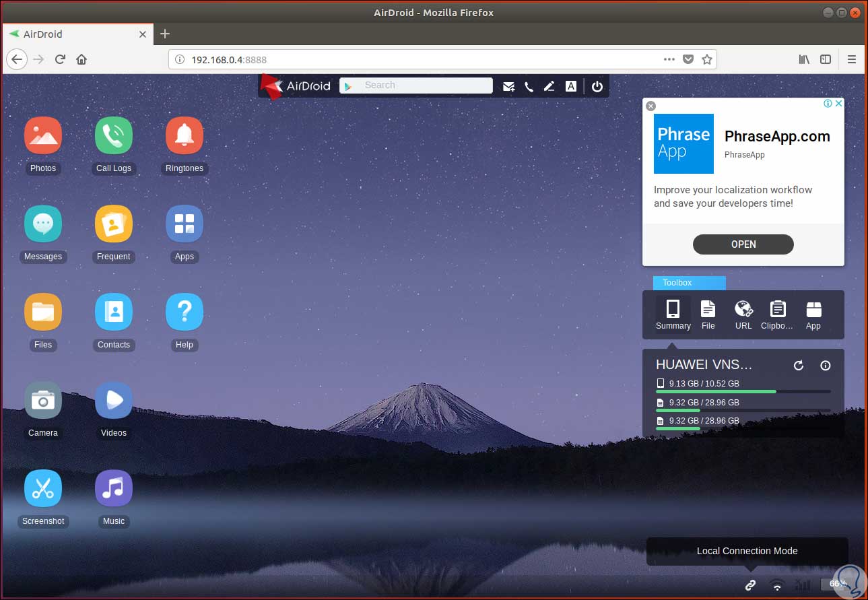868x600 pixels.
Task: Click the AdChoices icon on the ad
Action: click(x=829, y=104)
